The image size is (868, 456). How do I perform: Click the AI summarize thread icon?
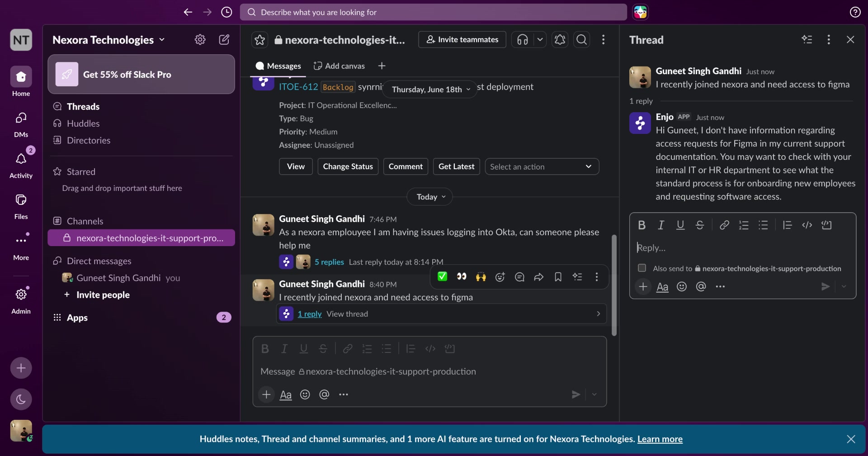click(807, 40)
